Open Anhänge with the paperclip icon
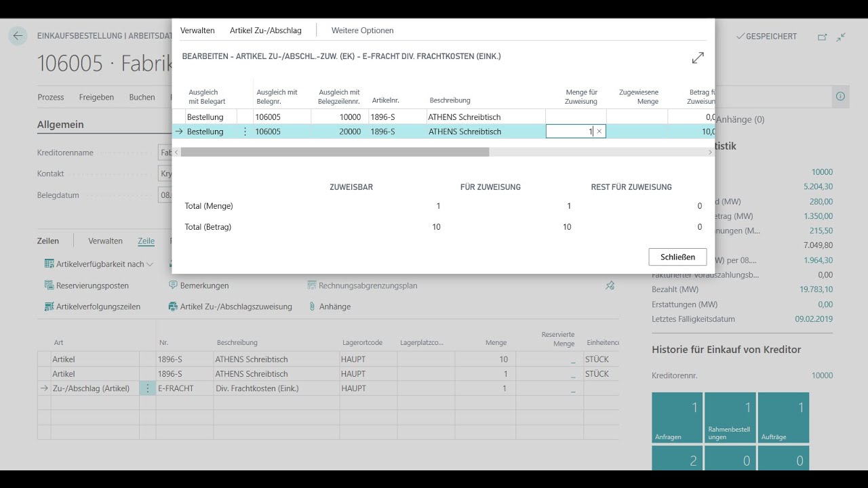868x488 pixels. pyautogui.click(x=330, y=306)
